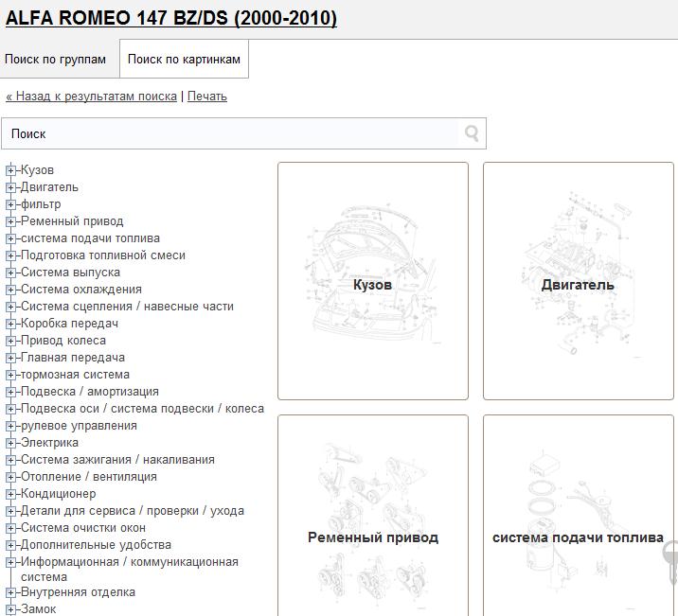
Task: Select рулевое управления category
Action: 79,426
